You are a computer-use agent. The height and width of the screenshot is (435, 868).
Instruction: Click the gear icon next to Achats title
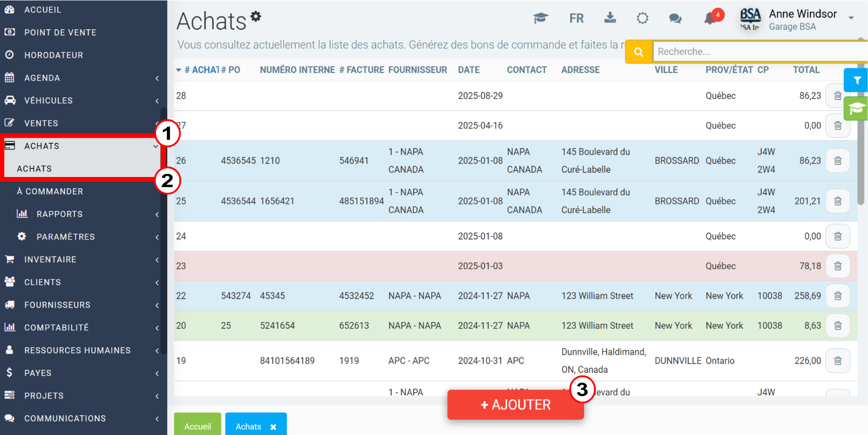pyautogui.click(x=256, y=17)
